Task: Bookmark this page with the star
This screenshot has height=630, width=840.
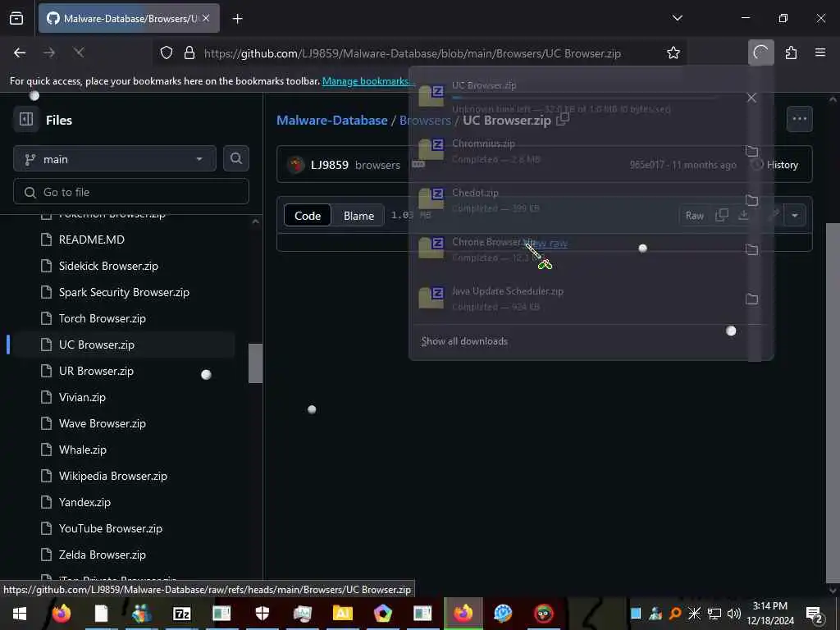Action: tap(673, 53)
